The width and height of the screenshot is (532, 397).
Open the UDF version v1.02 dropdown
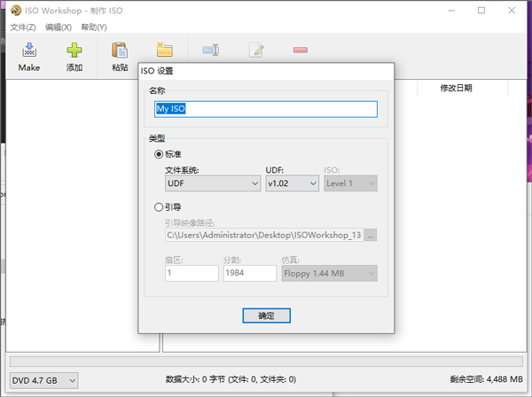(x=292, y=183)
